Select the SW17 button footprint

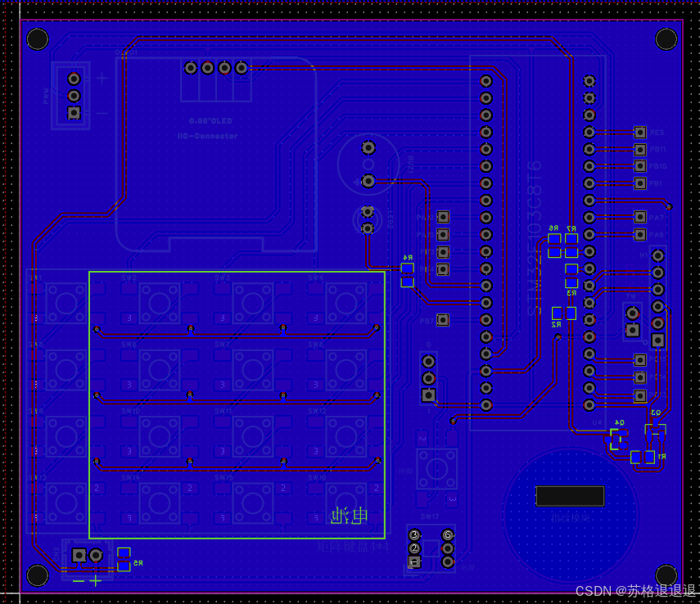[x=437, y=469]
